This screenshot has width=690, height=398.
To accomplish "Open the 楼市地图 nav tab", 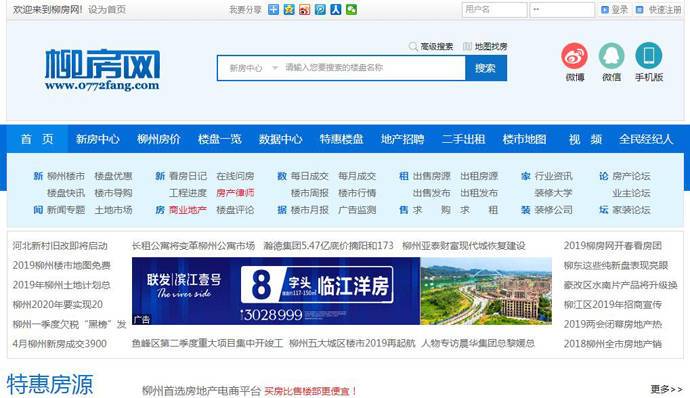I will tap(525, 139).
